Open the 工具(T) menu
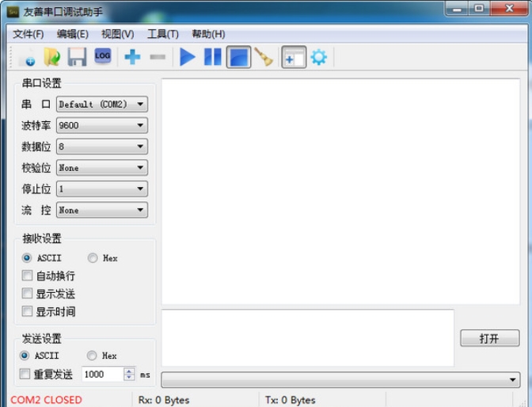This screenshot has height=407, width=532. 163,34
